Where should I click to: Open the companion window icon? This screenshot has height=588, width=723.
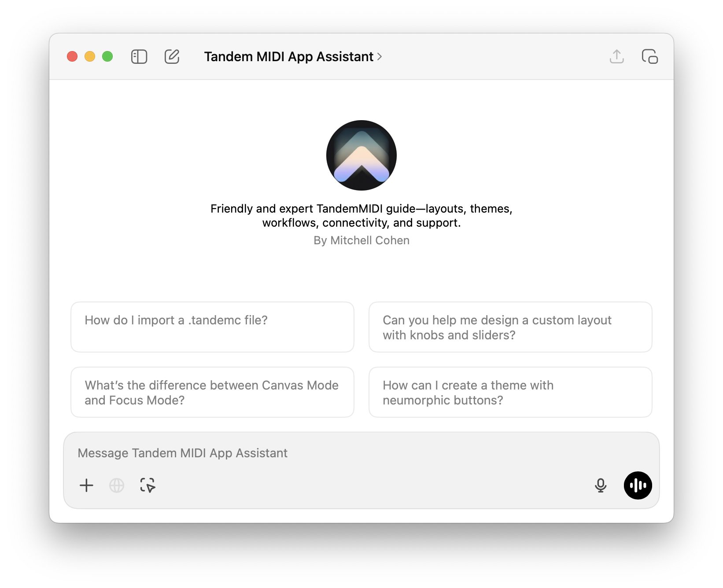click(x=649, y=57)
